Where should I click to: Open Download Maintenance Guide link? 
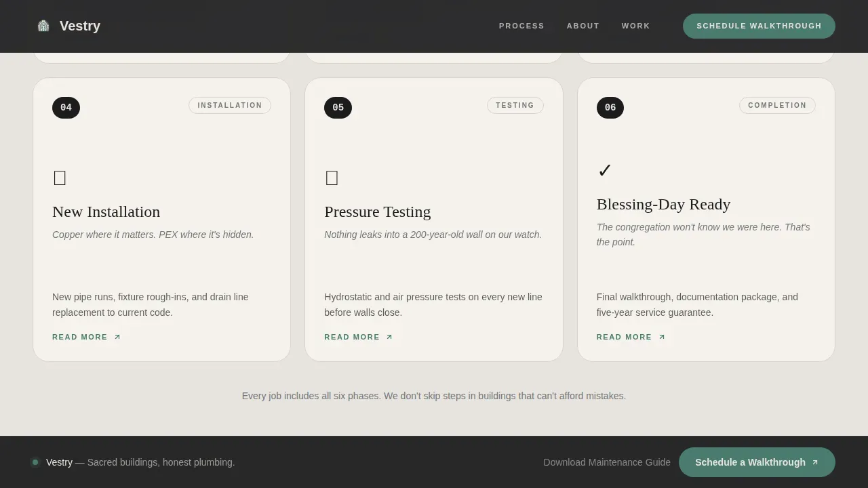tap(607, 462)
